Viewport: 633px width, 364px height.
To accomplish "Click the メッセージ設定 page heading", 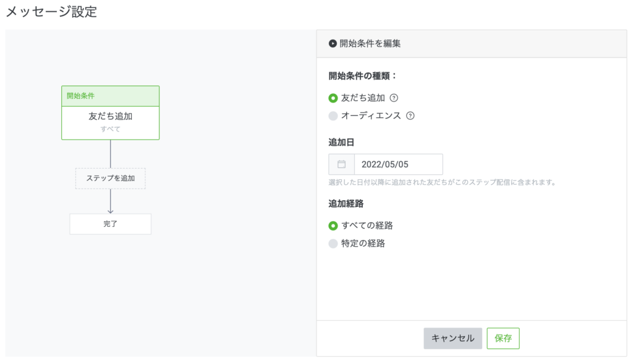I will tap(51, 11).
